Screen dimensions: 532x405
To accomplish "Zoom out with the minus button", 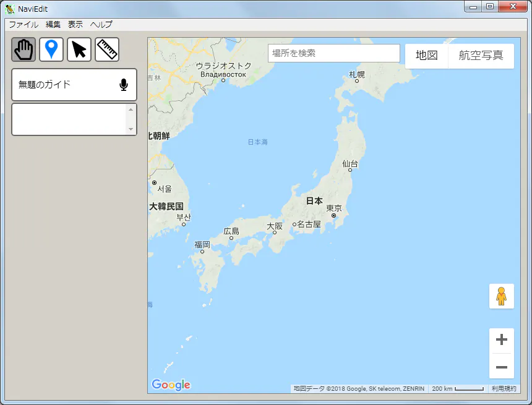I will pyautogui.click(x=502, y=367).
